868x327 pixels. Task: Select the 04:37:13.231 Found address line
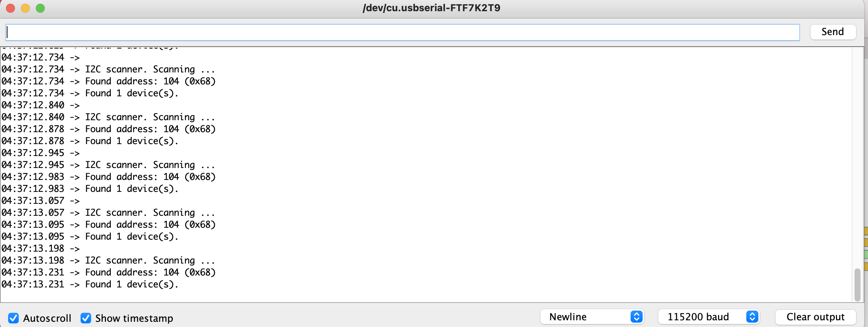[109, 272]
